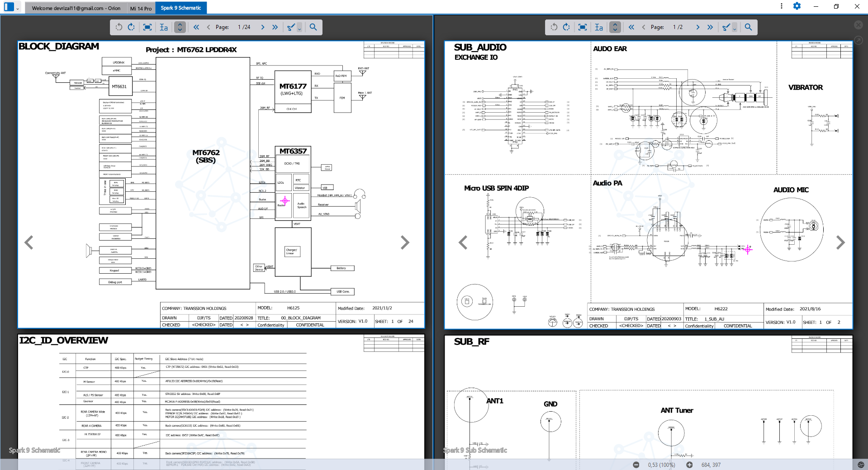The width and height of the screenshot is (868, 470).
Task: Open search in left schematic viewer
Action: [313, 27]
